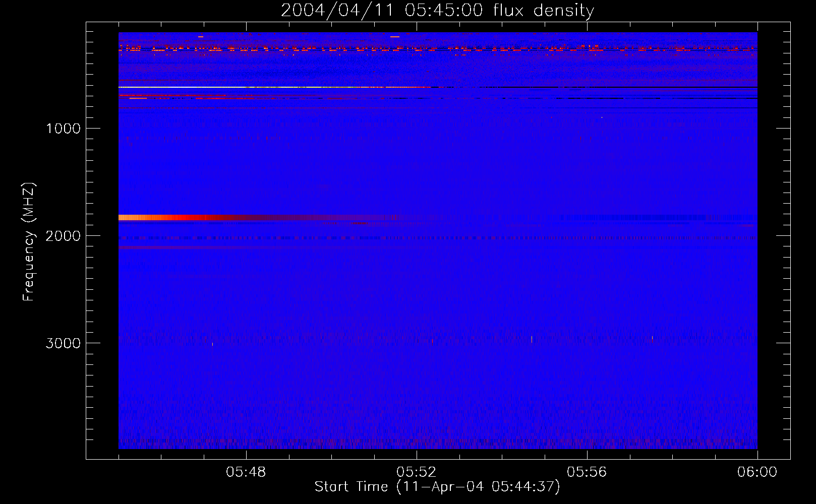This screenshot has width=816, height=504.
Task: Click the plot title '2004/04/11 05:45:00 flux density'
Action: (x=437, y=10)
